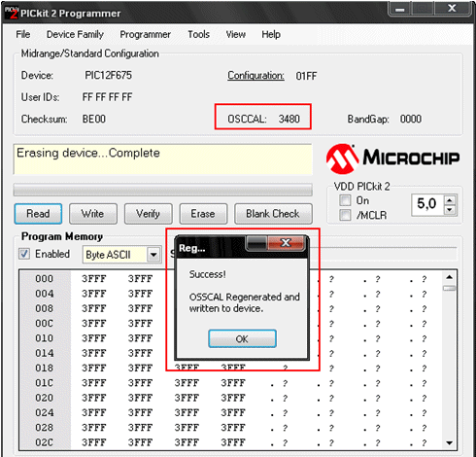Open the Help menu

(x=271, y=34)
